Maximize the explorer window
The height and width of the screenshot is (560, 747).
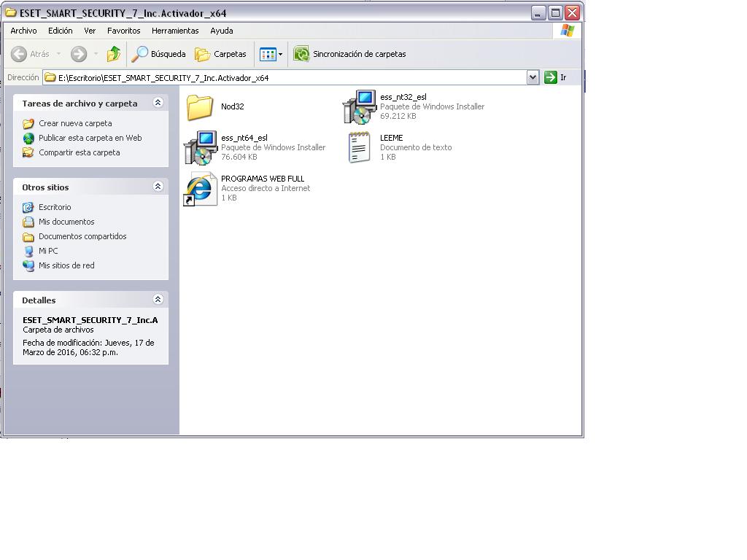[555, 13]
